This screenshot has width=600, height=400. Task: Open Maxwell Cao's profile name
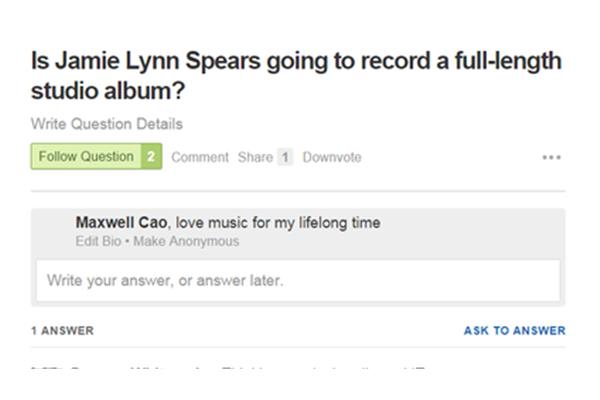click(x=121, y=222)
